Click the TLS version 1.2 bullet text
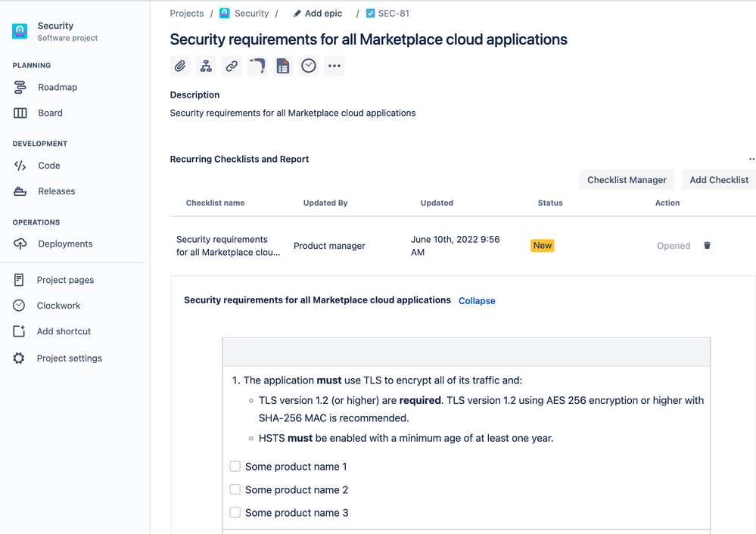Image resolution: width=756 pixels, height=534 pixels. [x=481, y=409]
